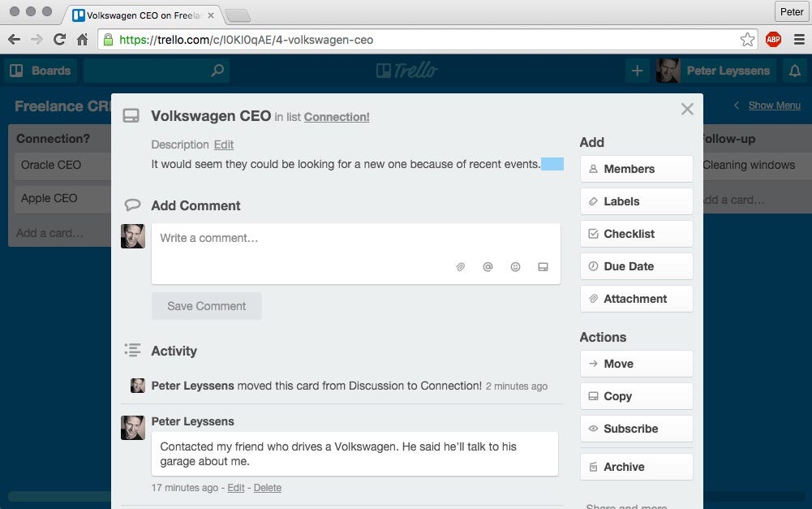
Task: Open the Connection! list link
Action: (337, 117)
